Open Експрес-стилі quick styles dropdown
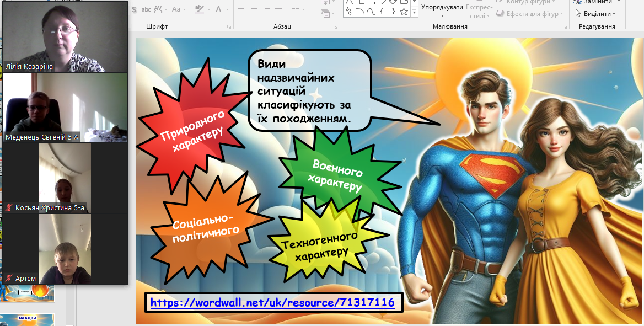644x326 pixels. point(479,11)
